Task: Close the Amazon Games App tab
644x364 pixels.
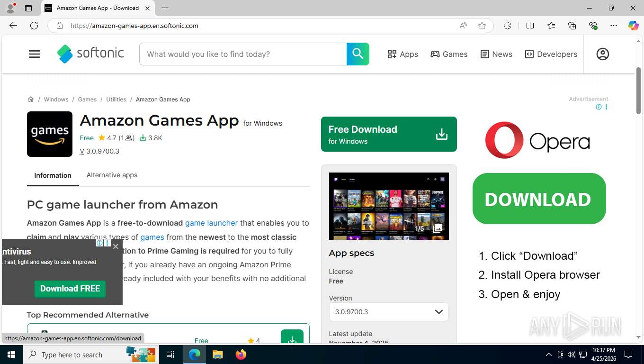Action: click(x=148, y=8)
